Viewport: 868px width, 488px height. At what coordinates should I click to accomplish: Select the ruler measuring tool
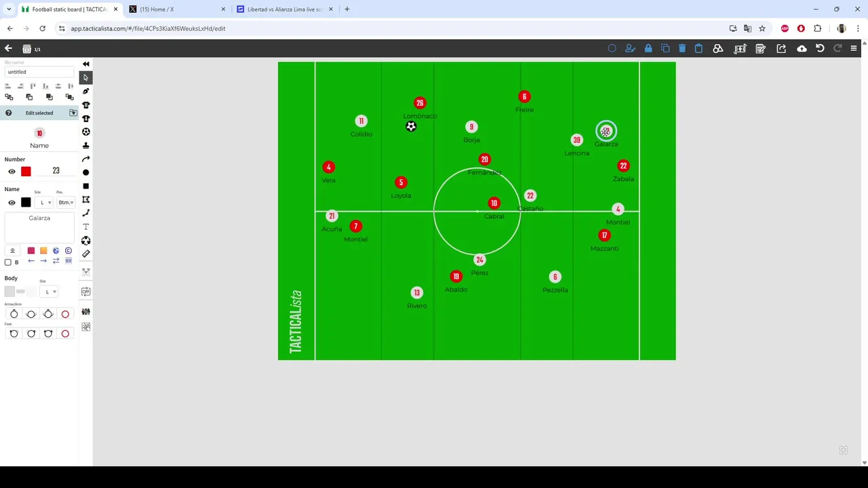click(85, 254)
